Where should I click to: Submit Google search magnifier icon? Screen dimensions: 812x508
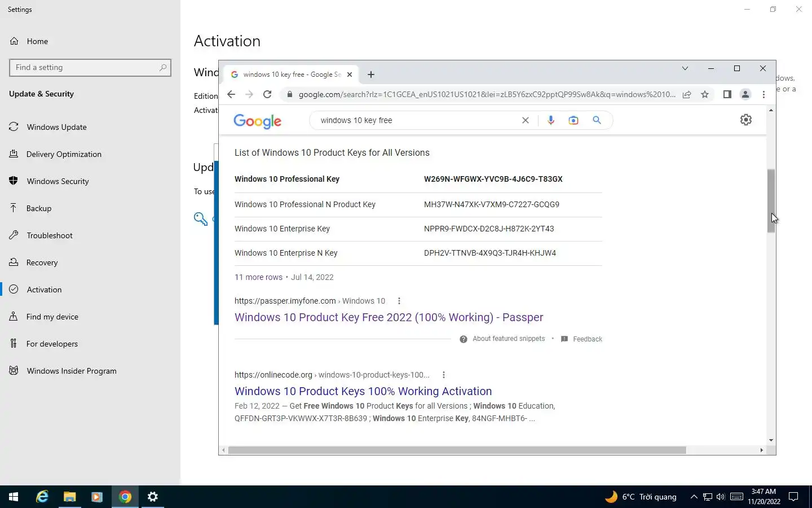pyautogui.click(x=597, y=120)
